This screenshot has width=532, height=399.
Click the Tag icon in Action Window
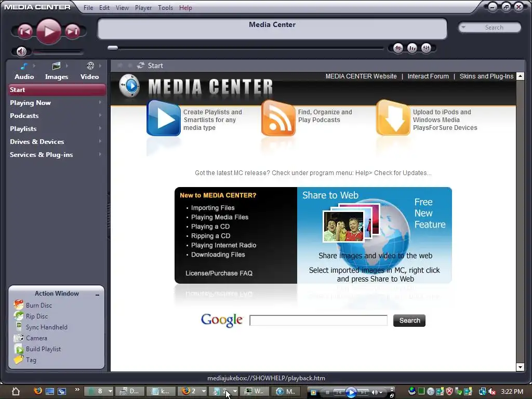pos(18,360)
